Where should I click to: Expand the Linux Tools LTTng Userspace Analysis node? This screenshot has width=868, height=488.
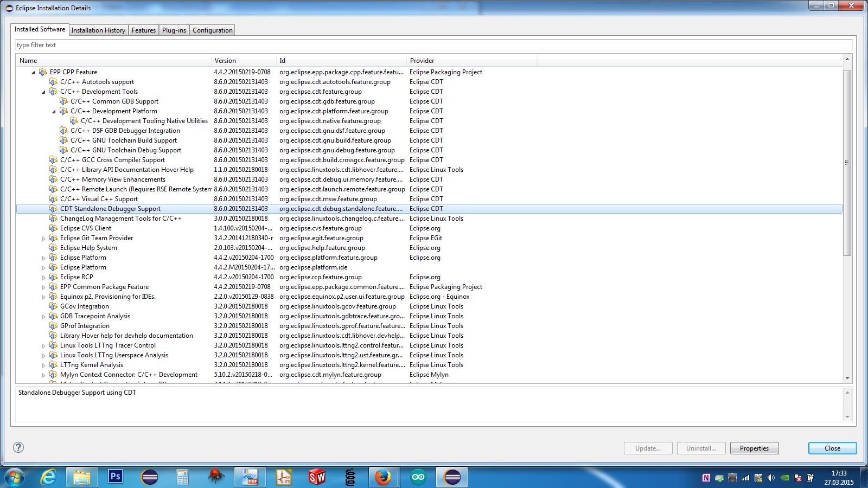[x=43, y=355]
